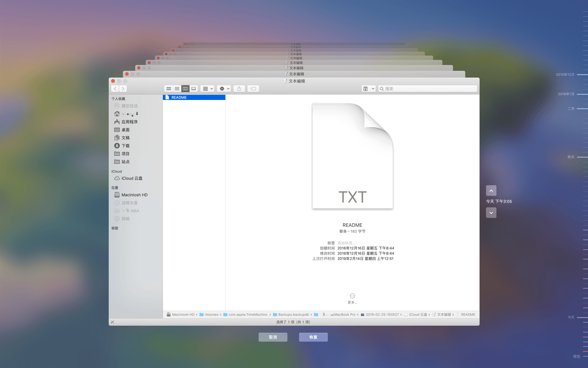Image resolution: width=588 pixels, height=368 pixels.
Task: Open the gear action menu
Action: click(224, 89)
